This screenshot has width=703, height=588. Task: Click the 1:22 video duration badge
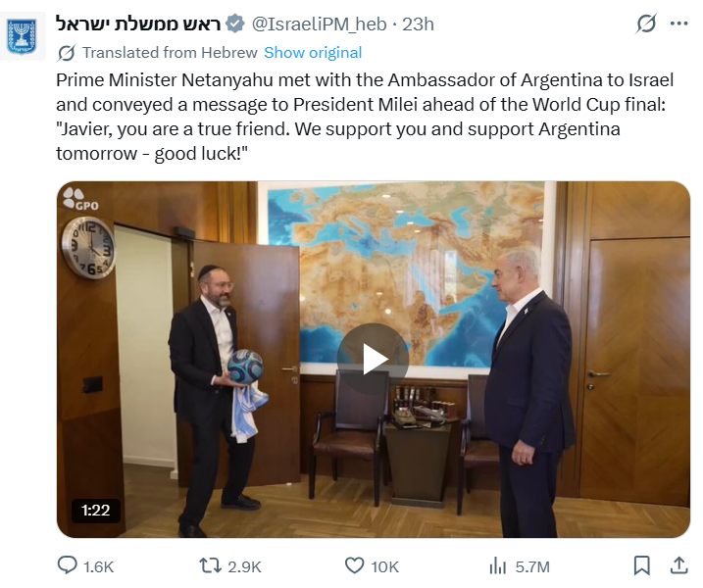tap(96, 510)
